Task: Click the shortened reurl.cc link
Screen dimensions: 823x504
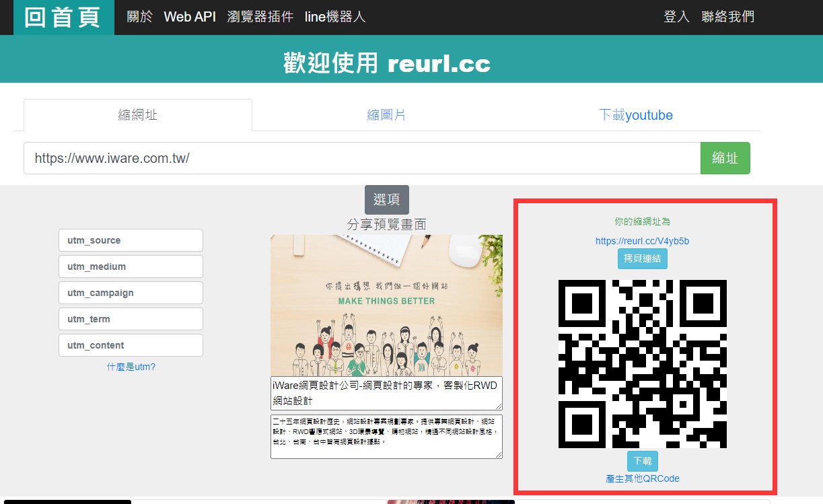Action: [x=642, y=241]
